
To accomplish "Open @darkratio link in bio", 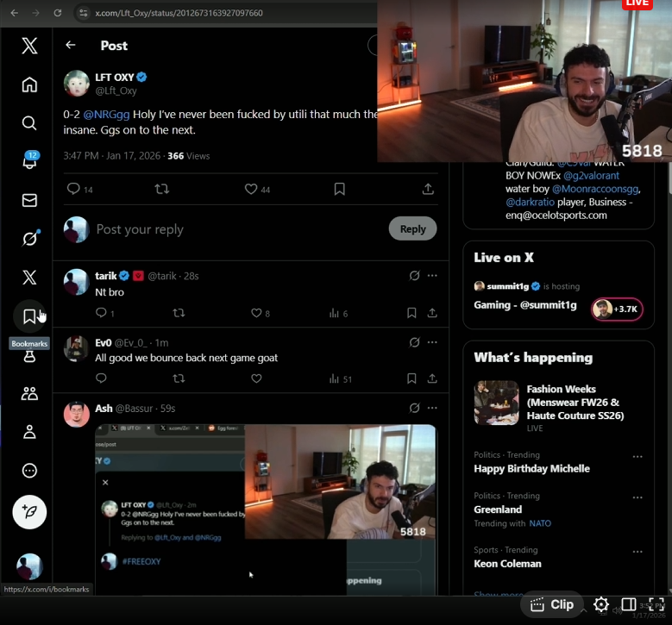I will [530, 203].
